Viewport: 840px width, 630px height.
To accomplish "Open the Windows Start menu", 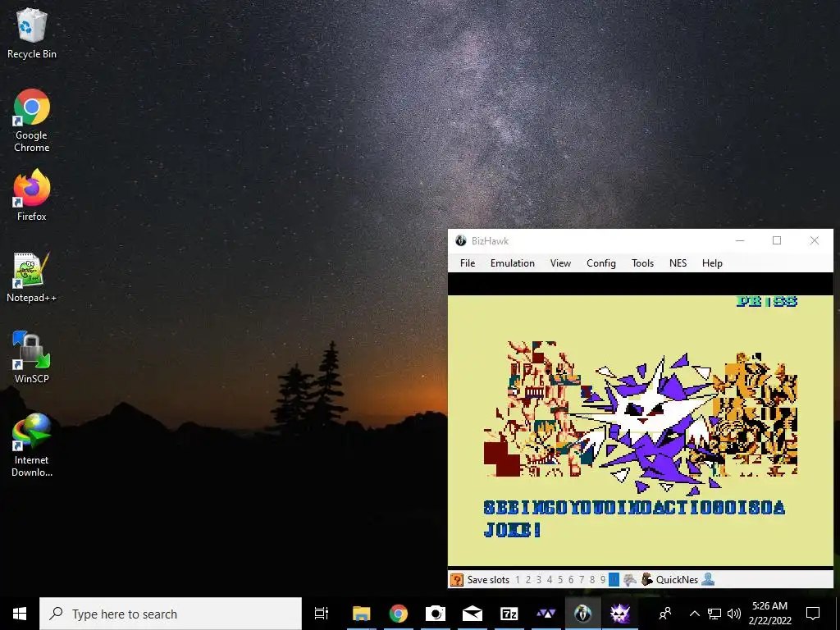I will click(20, 614).
